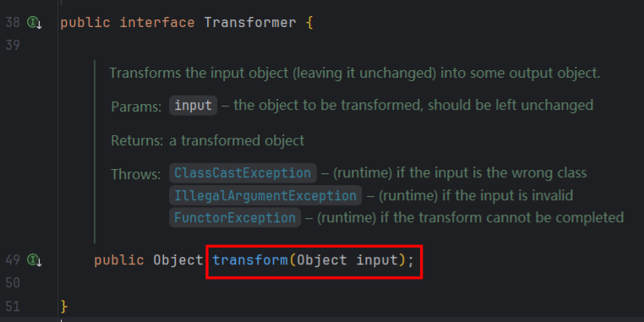
Task: Click the implementations gutter icon on line 38
Action: click(34, 23)
